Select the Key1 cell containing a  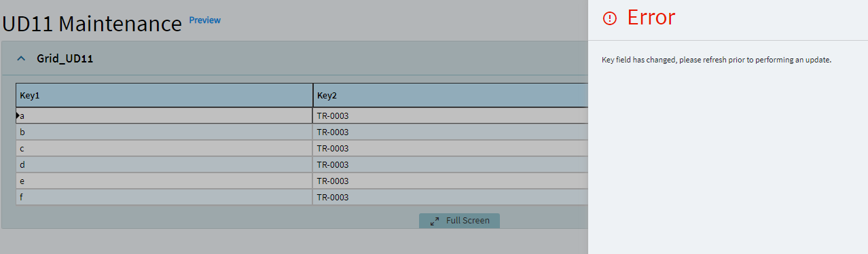click(x=164, y=115)
